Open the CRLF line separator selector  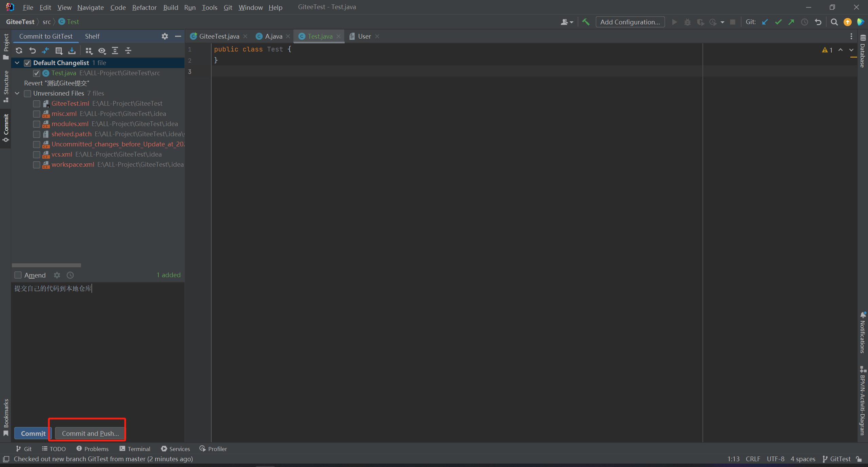pyautogui.click(x=753, y=459)
